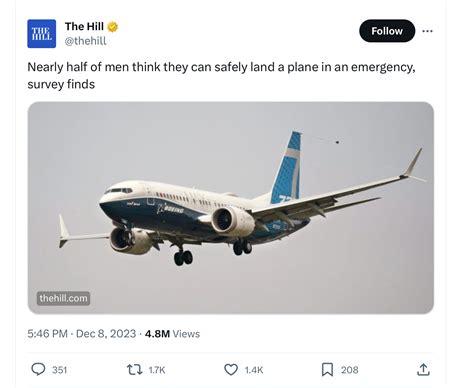Viewport: 474px width, 388px height.
Task: Click the repost arrows icon
Action: point(135,370)
